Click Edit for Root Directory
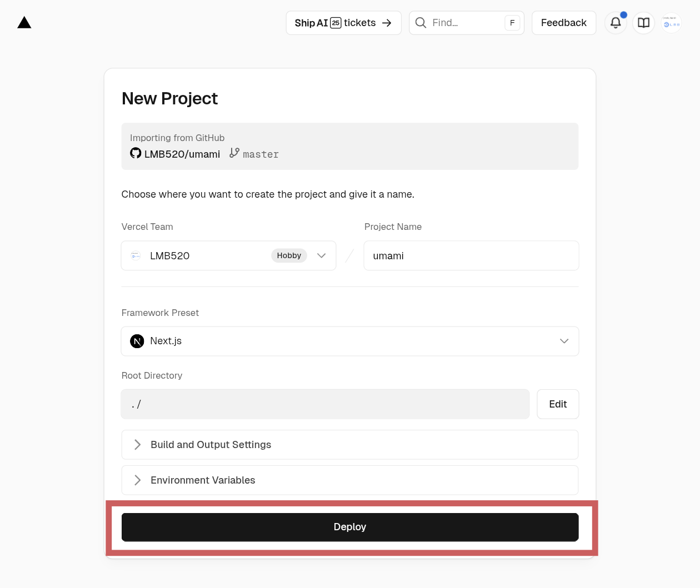700x588 pixels. pos(558,404)
